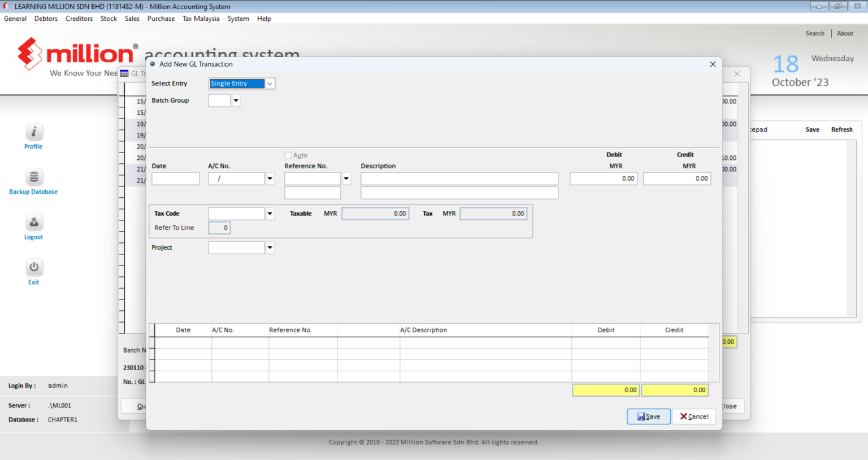Click the Add New GL Transaction dialog icon
868x460 pixels.
(152, 64)
